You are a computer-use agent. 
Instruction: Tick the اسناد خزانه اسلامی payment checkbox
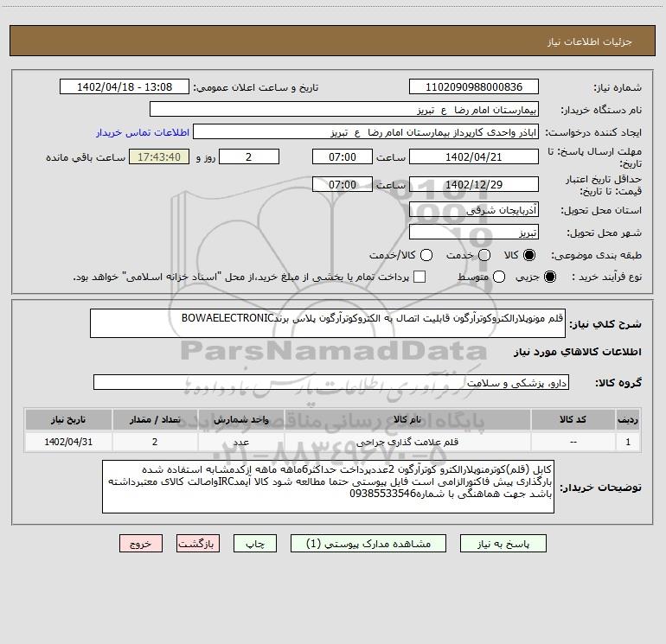tap(419, 277)
